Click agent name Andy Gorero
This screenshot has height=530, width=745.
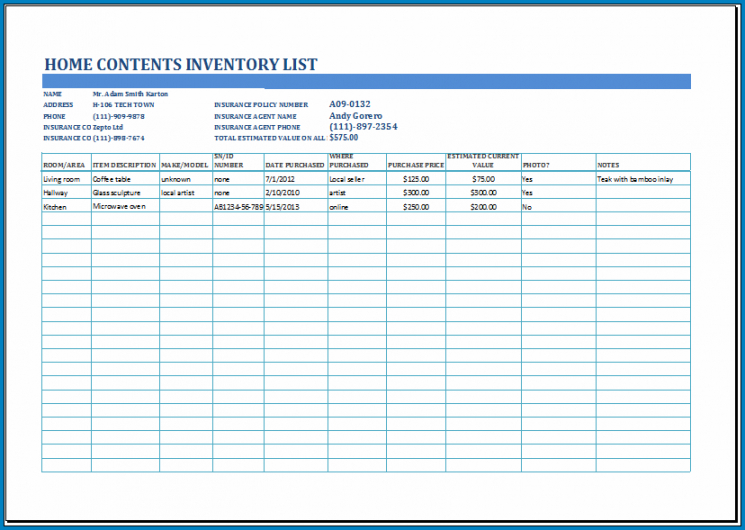coord(355,116)
